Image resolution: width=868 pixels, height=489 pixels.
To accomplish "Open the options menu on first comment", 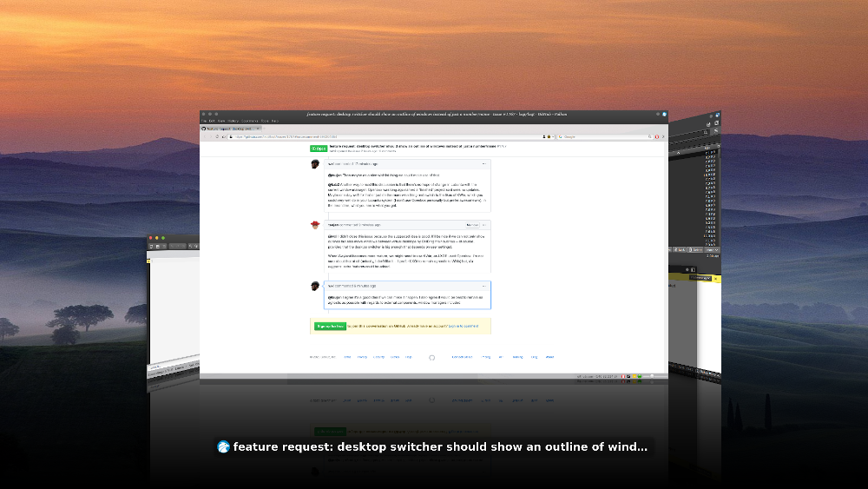I will pos(483,164).
